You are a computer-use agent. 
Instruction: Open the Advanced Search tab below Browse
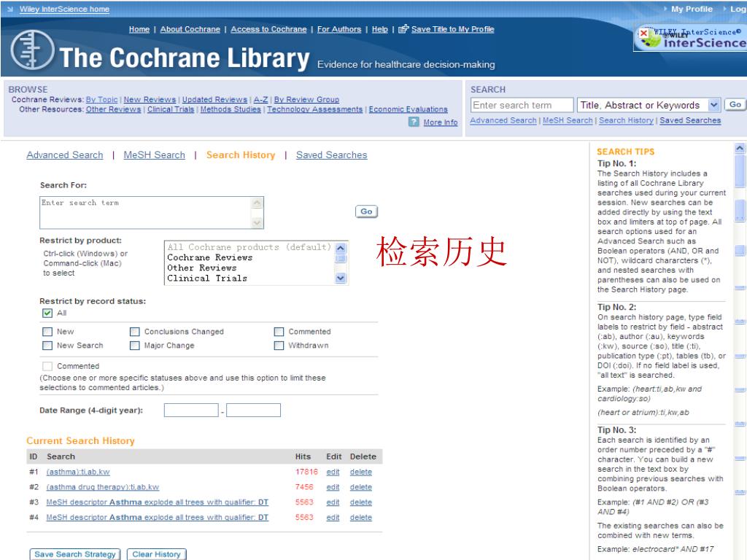coord(65,155)
